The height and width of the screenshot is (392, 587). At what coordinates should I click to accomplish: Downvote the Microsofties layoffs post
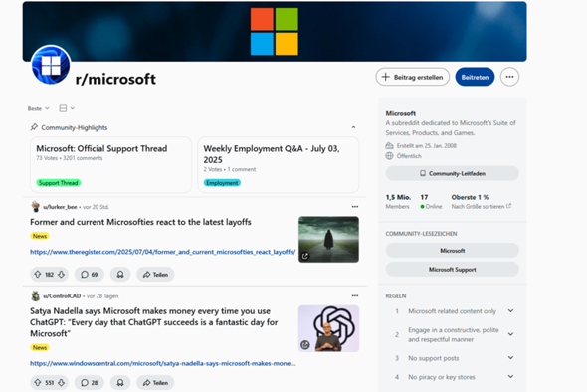(x=61, y=274)
